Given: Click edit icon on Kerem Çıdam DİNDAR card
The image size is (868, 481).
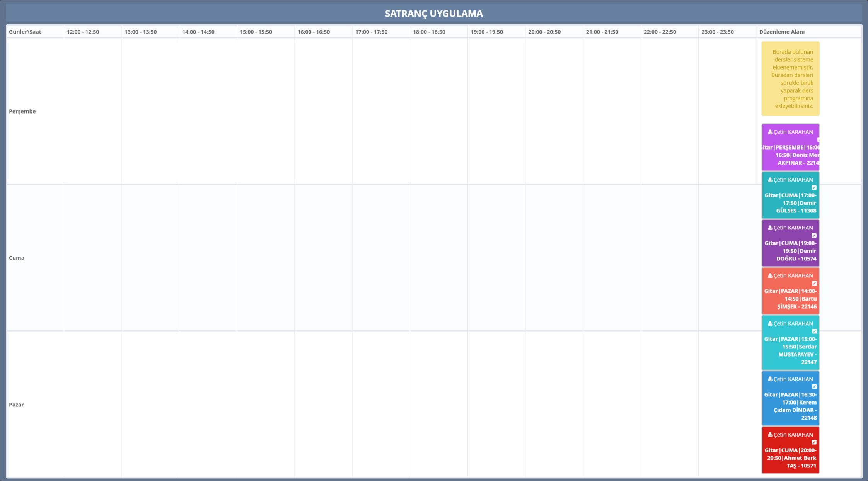Looking at the screenshot, I should click(814, 386).
